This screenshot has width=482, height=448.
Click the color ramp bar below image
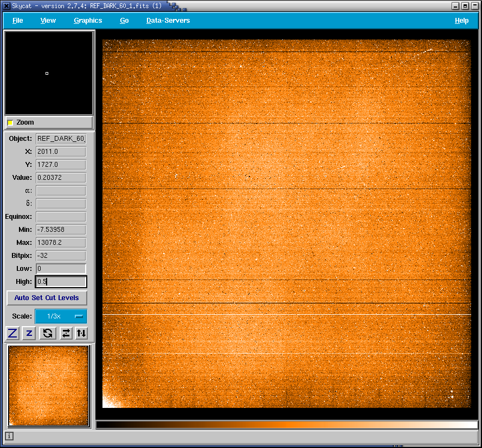tap(286, 425)
